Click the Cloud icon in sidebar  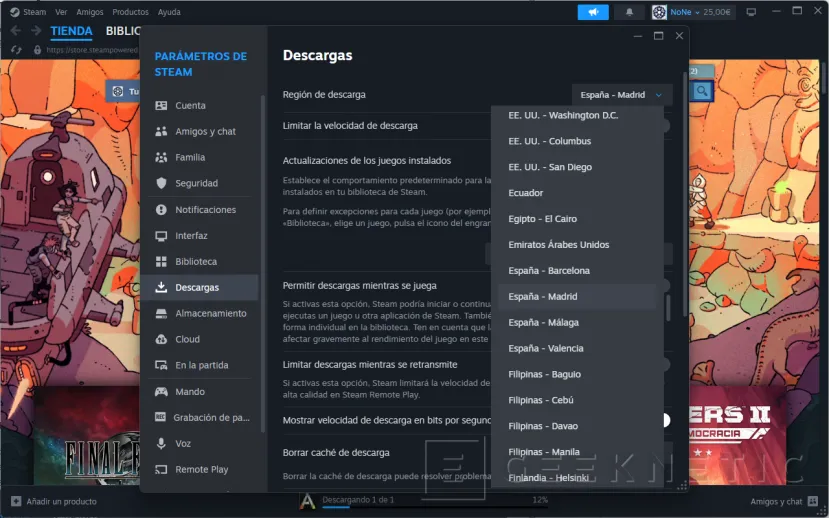161,339
